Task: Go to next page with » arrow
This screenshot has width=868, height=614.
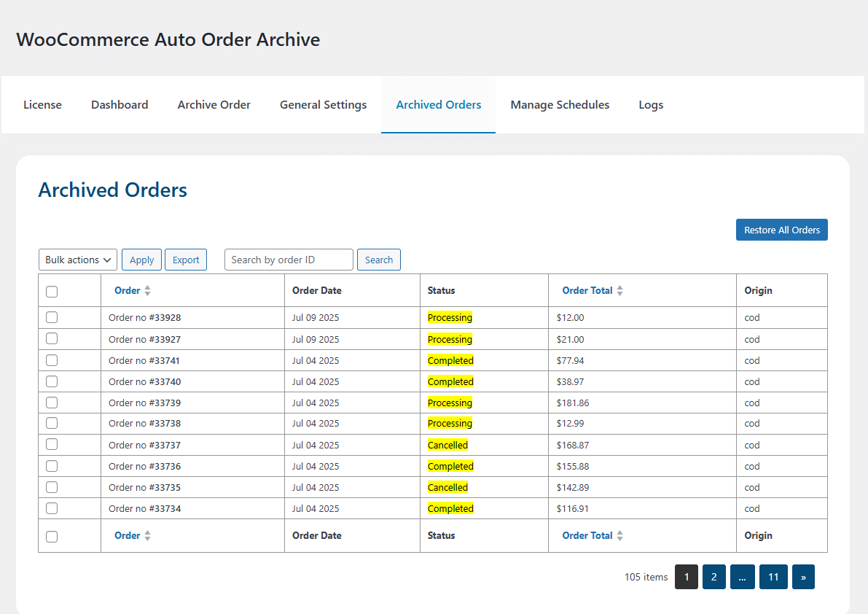Action: point(803,577)
